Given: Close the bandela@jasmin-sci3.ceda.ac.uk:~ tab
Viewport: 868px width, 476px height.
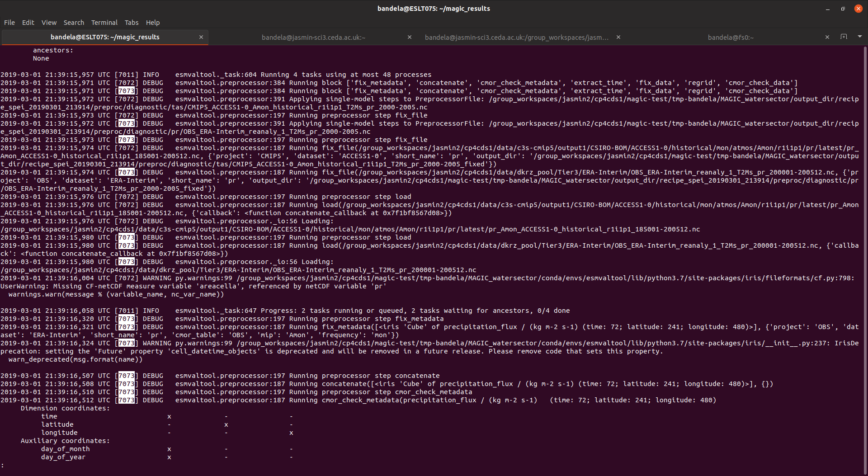Looking at the screenshot, I should [410, 37].
